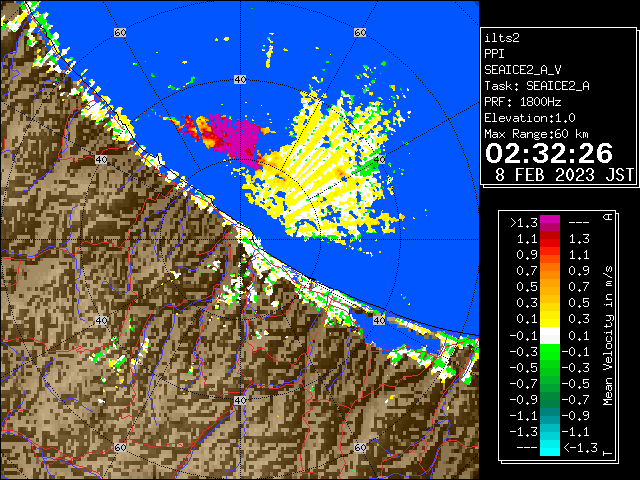Pick the white near-zero segment of the color bar

[x=550, y=336]
